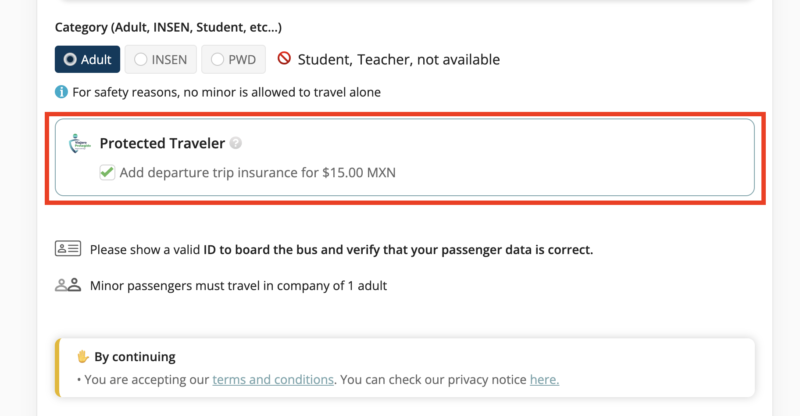Click the ID card icon
Viewport: 800px width, 416px height.
[x=68, y=248]
